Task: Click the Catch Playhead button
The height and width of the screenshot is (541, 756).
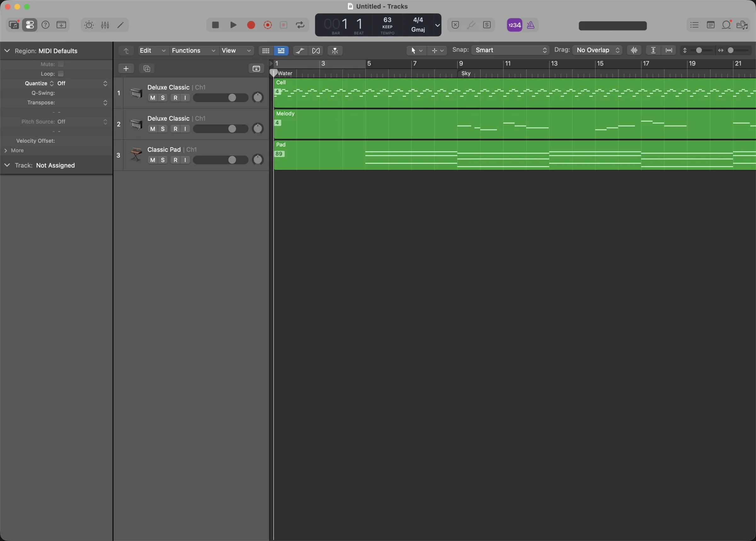Action: point(335,51)
